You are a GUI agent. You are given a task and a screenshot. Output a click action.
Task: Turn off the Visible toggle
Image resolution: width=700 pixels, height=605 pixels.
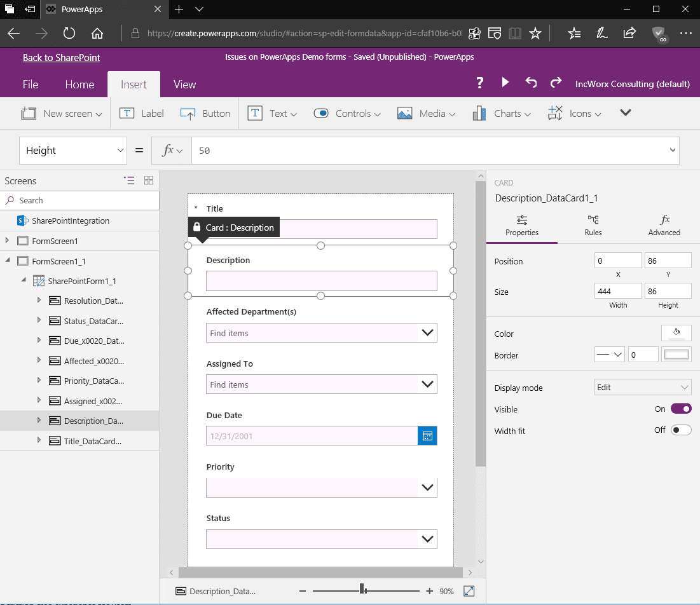pos(681,409)
